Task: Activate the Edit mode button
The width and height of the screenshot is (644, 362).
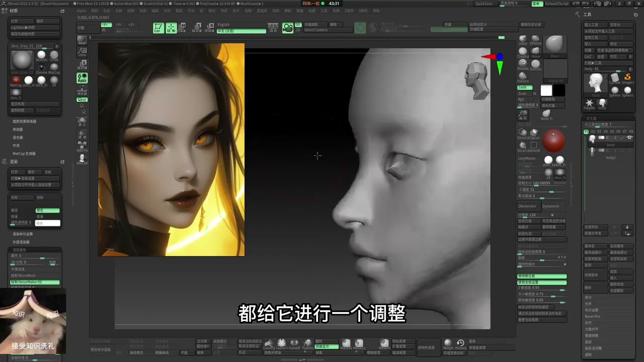Action: point(158,28)
